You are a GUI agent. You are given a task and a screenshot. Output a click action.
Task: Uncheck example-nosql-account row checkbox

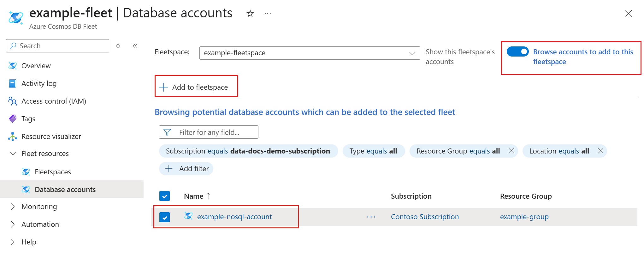(165, 217)
